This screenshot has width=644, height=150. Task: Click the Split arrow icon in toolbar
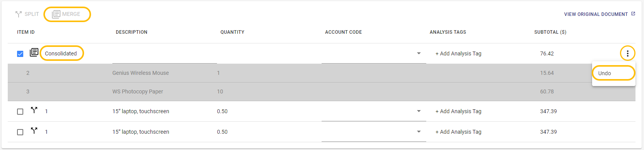coord(18,14)
